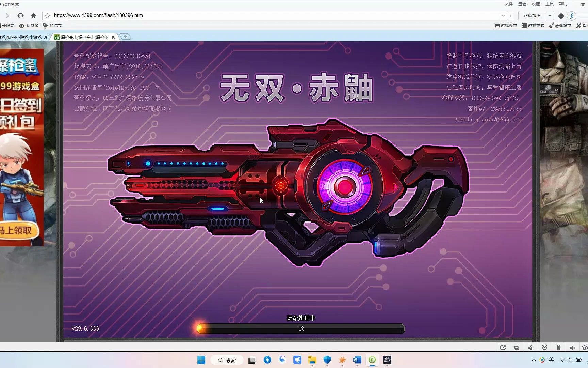Screen dimensions: 588x368
Task: Click the blue shield taskbar icon
Action: tap(327, 360)
